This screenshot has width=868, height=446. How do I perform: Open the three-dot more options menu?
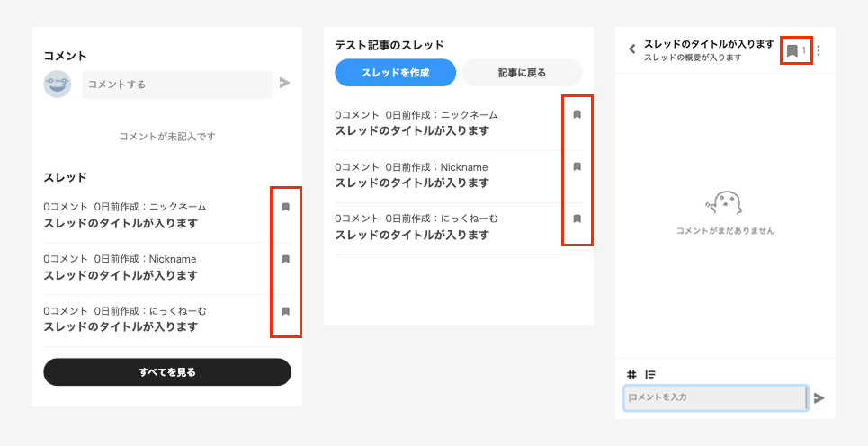click(x=819, y=51)
